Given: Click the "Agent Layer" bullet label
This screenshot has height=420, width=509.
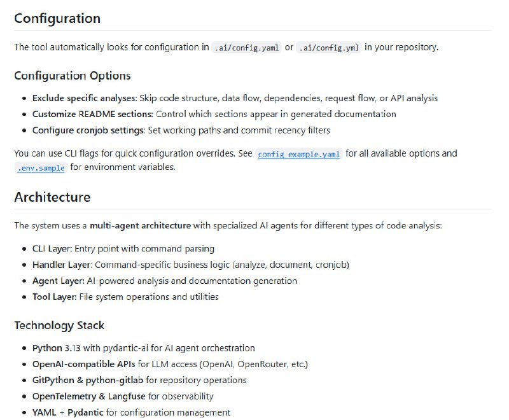Looking at the screenshot, I should point(57,281).
